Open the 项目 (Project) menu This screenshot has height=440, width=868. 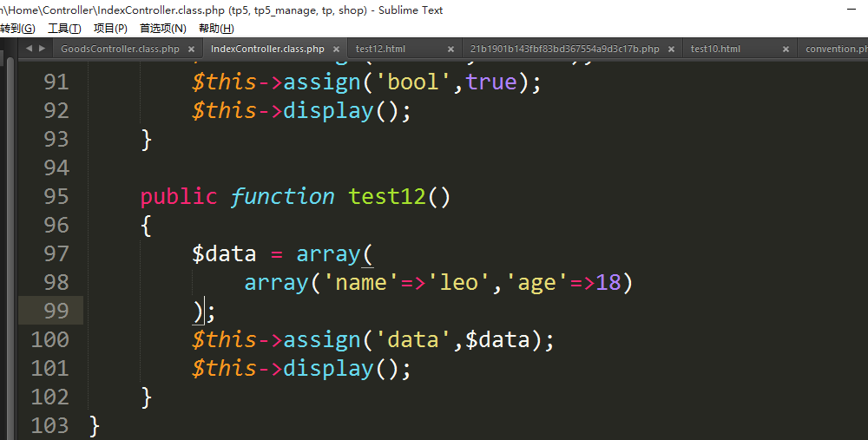click(x=110, y=29)
